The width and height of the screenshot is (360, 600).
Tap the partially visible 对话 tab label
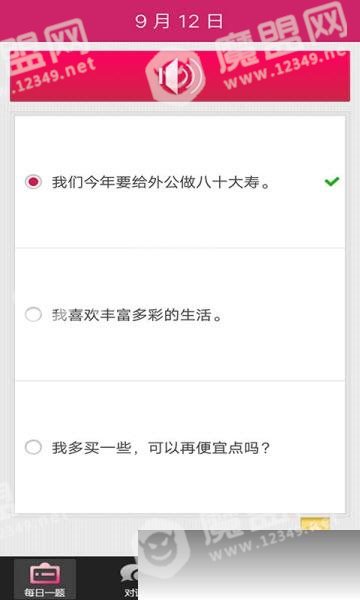[131, 593]
